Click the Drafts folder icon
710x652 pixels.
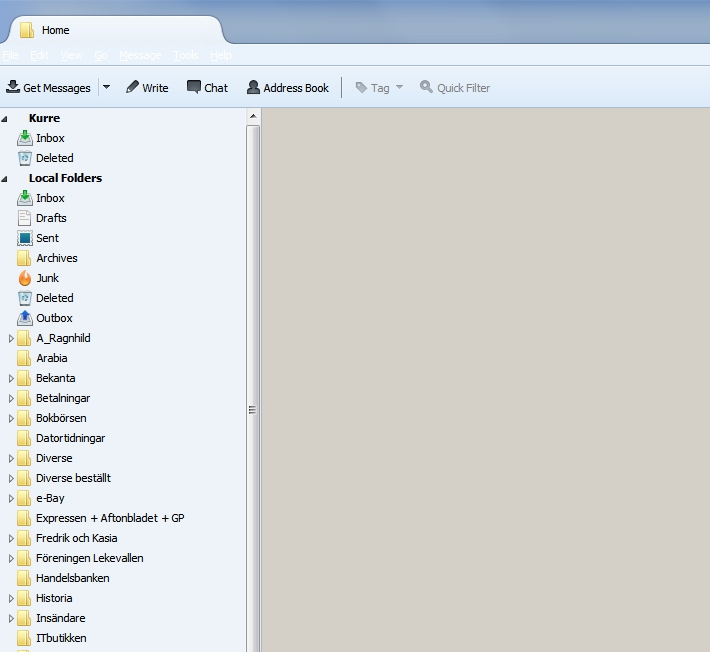pyautogui.click(x=25, y=218)
